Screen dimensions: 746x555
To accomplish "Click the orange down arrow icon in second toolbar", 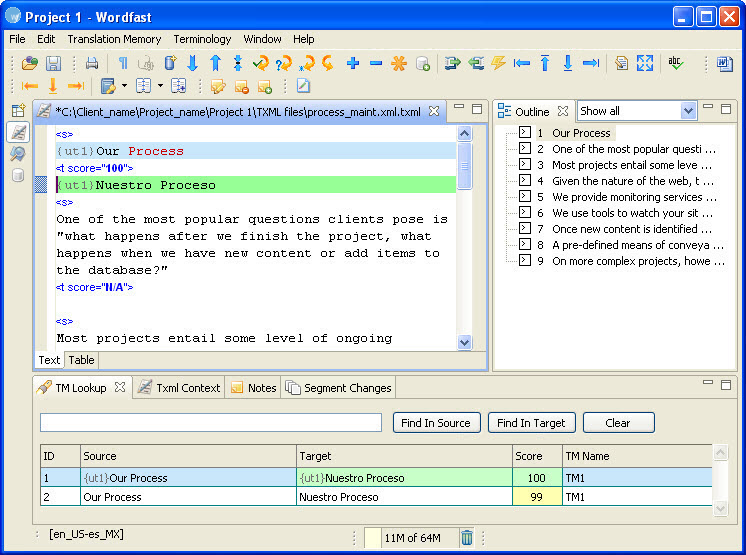I will [53, 86].
